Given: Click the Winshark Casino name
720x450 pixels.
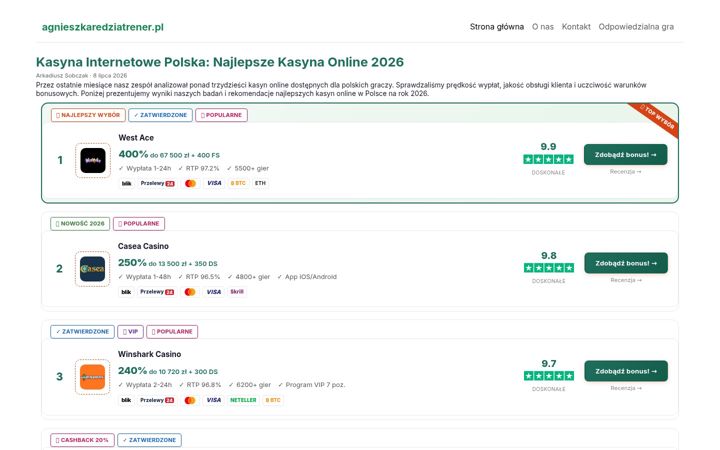Looking at the screenshot, I should tap(149, 354).
